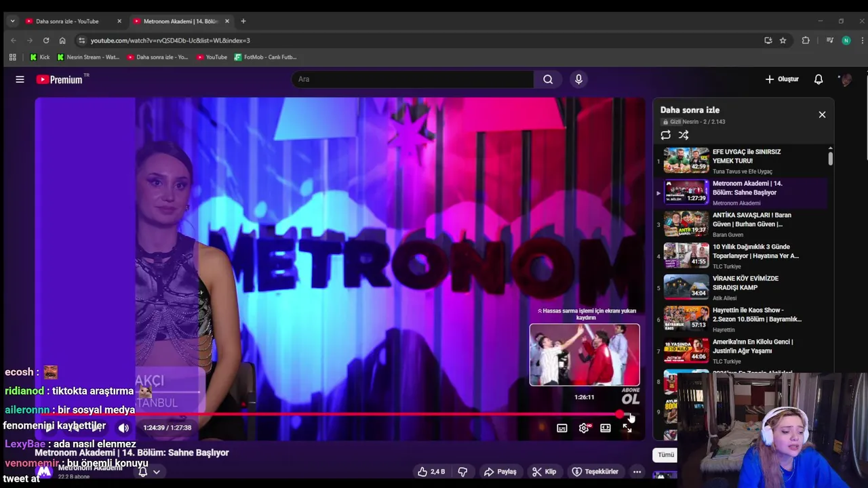Open Chrome profile N avatar
The image size is (868, 488).
846,41
